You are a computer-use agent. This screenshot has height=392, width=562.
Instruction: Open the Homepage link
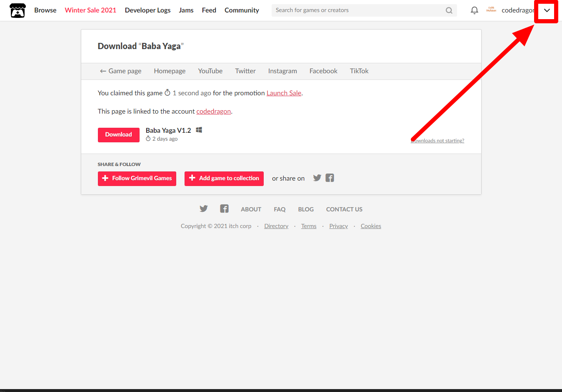click(x=170, y=71)
